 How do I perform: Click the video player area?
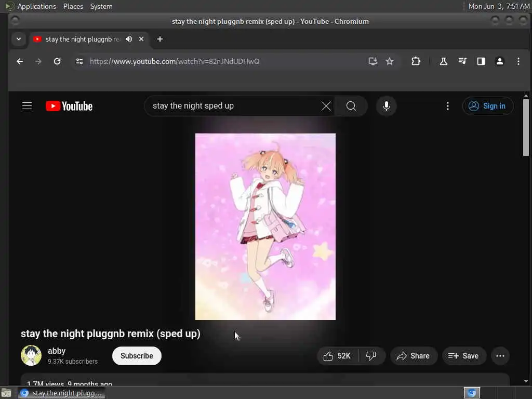click(265, 227)
